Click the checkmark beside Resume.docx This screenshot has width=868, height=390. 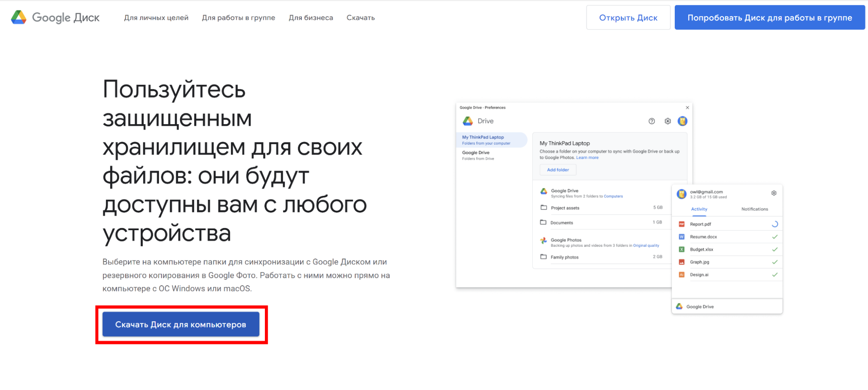[x=775, y=237]
